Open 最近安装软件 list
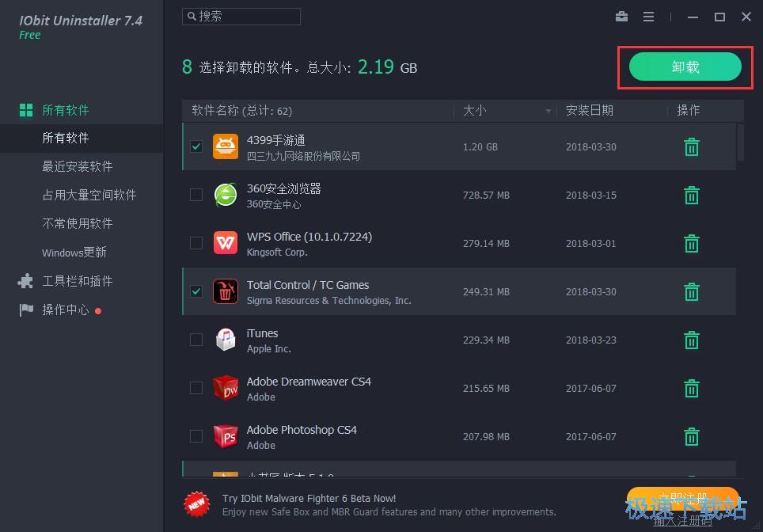The width and height of the screenshot is (763, 532). tap(78, 166)
